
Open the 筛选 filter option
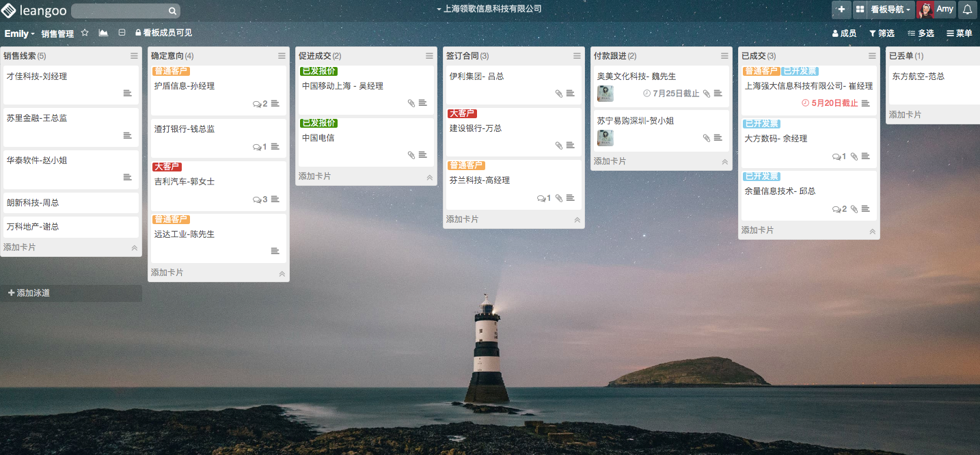(x=882, y=33)
